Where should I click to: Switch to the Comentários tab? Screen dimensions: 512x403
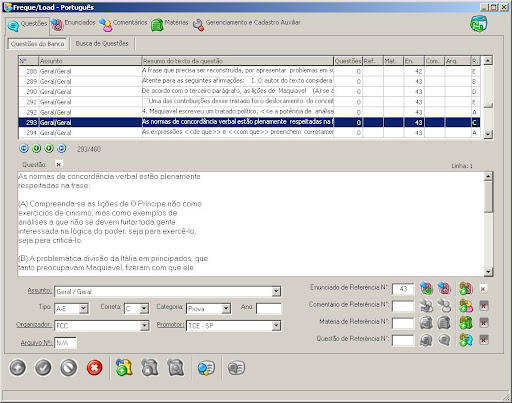pos(123,24)
